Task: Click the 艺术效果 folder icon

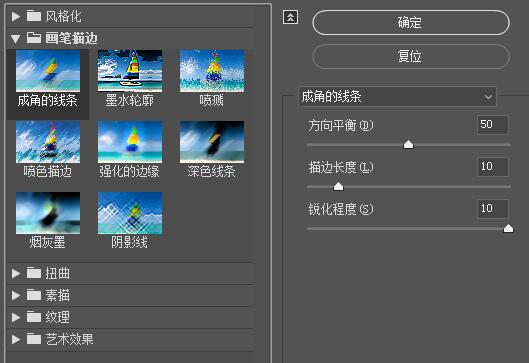Action: (x=34, y=339)
